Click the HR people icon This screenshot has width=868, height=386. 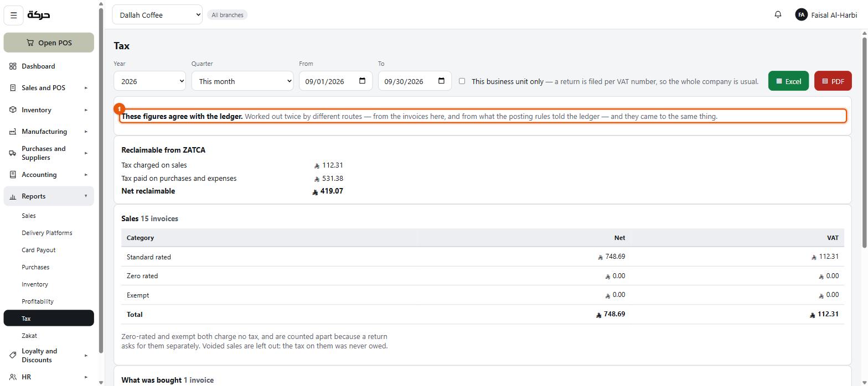[x=13, y=377]
